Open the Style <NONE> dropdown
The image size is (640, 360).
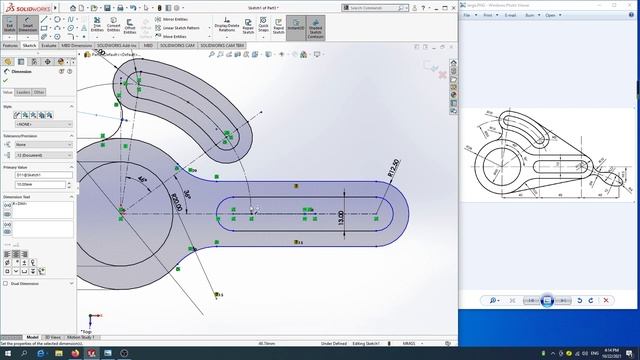click(x=44, y=124)
